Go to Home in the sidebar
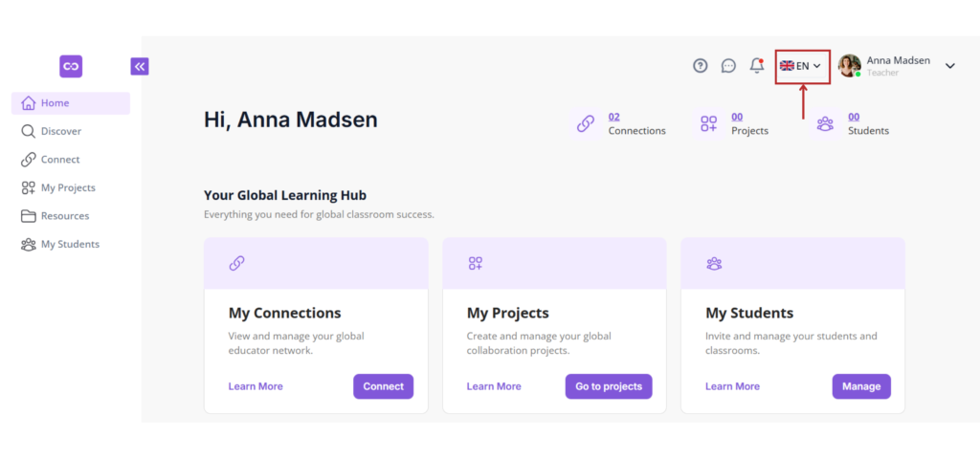 point(56,103)
